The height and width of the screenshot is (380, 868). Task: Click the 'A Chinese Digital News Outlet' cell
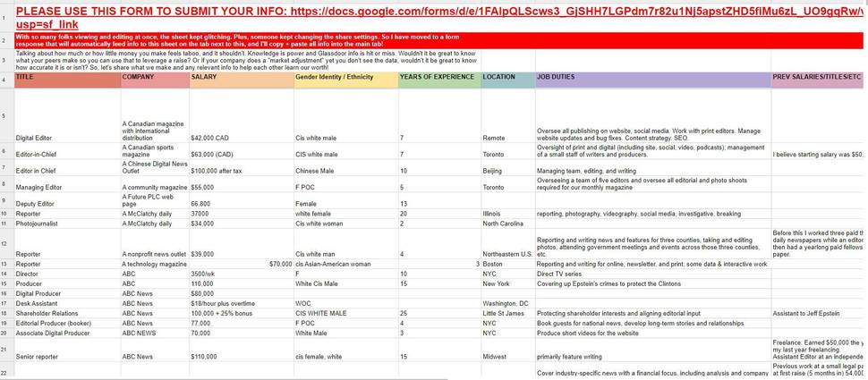pos(155,167)
